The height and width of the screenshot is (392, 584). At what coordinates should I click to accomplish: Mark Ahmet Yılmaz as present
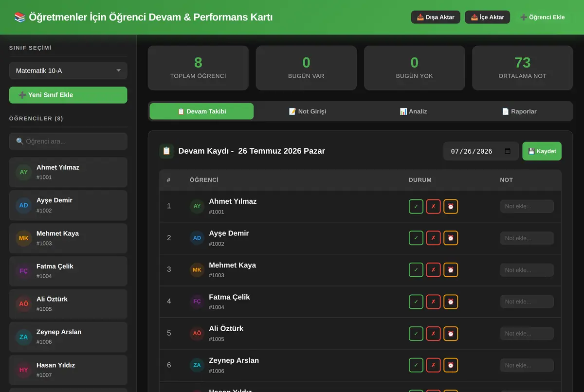[x=416, y=206]
